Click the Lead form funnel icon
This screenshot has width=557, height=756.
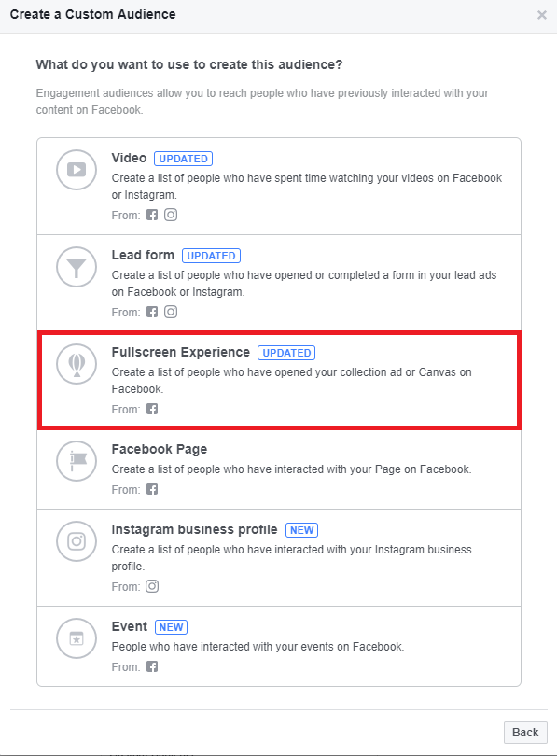77,267
